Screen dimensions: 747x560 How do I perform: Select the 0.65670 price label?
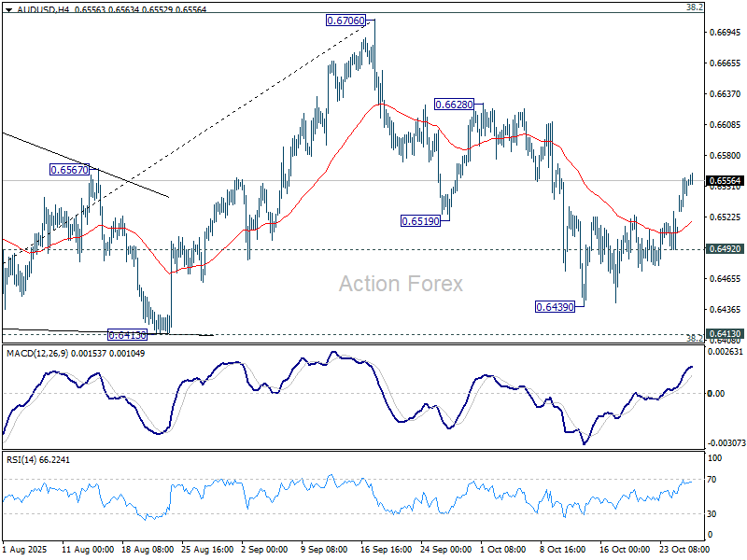[x=69, y=170]
